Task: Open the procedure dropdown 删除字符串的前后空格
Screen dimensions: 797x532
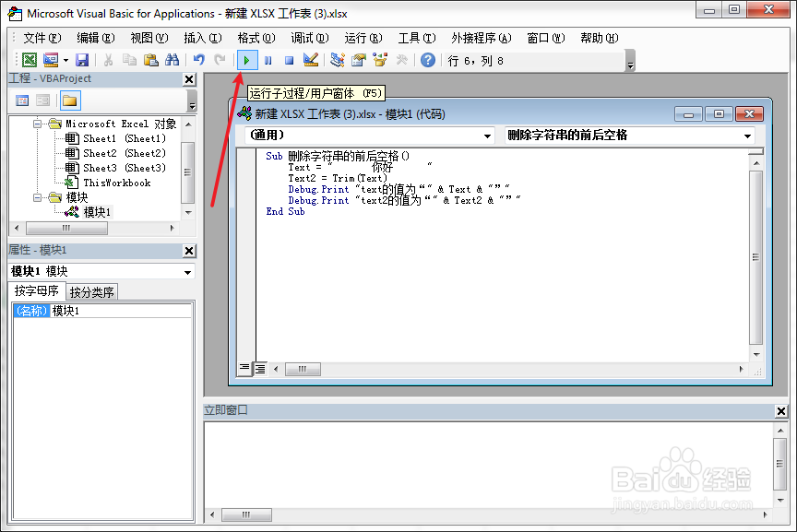Action: click(629, 136)
